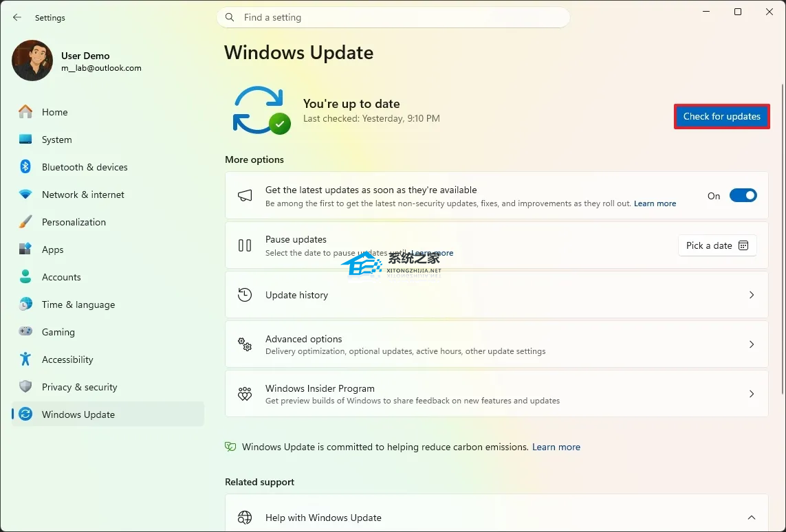This screenshot has height=532, width=786.
Task: Click the Help with Windows Update label
Action: 323,518
